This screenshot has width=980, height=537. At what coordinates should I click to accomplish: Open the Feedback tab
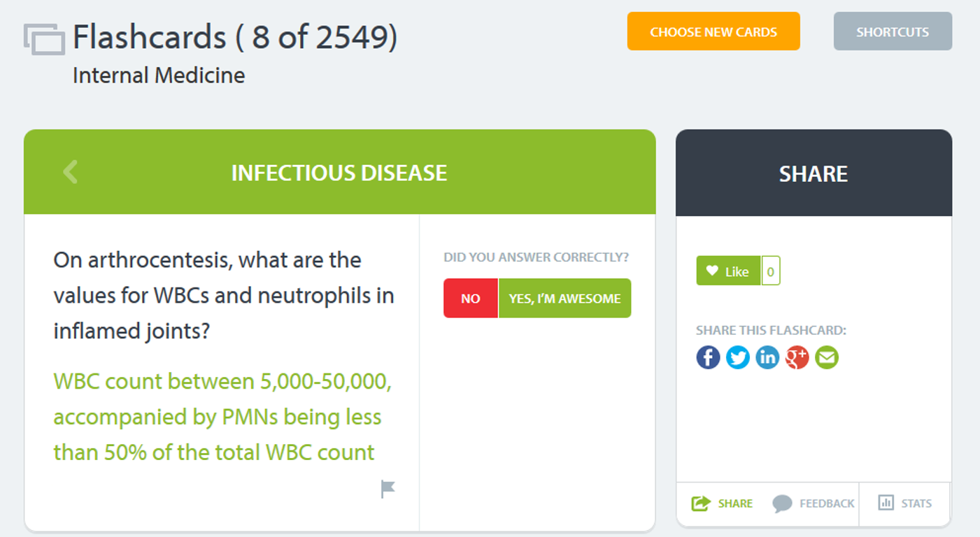click(814, 503)
